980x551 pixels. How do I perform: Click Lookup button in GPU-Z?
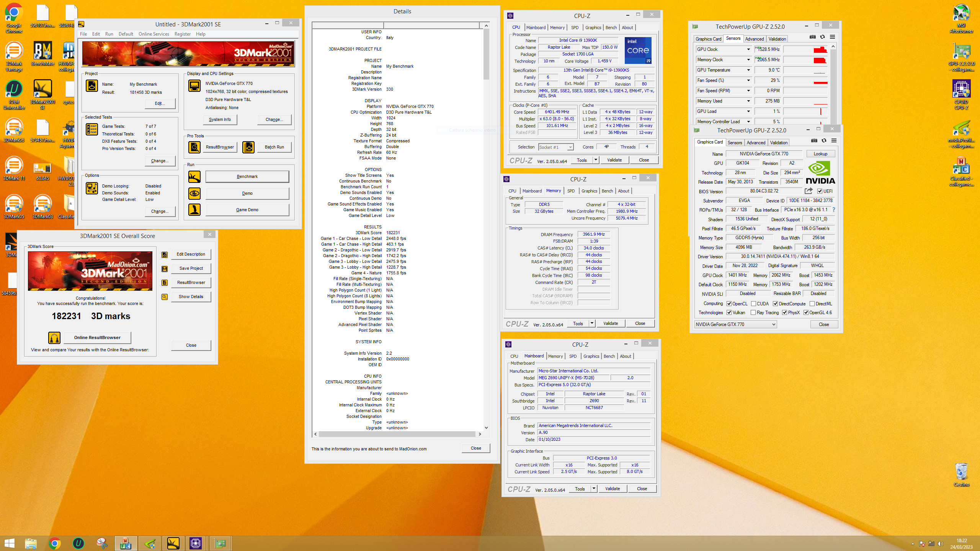pos(820,154)
